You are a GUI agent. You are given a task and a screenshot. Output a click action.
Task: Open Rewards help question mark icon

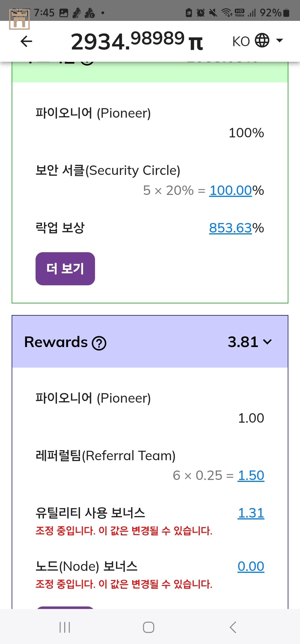click(99, 343)
